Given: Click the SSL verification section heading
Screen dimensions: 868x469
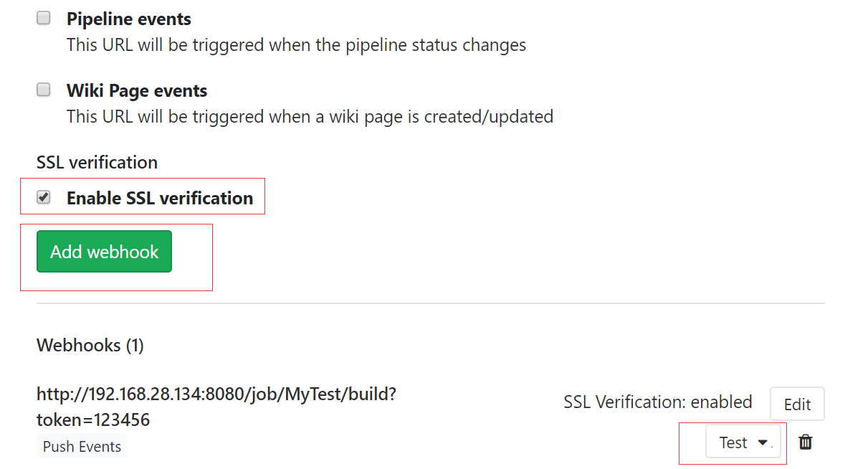Looking at the screenshot, I should [x=97, y=162].
